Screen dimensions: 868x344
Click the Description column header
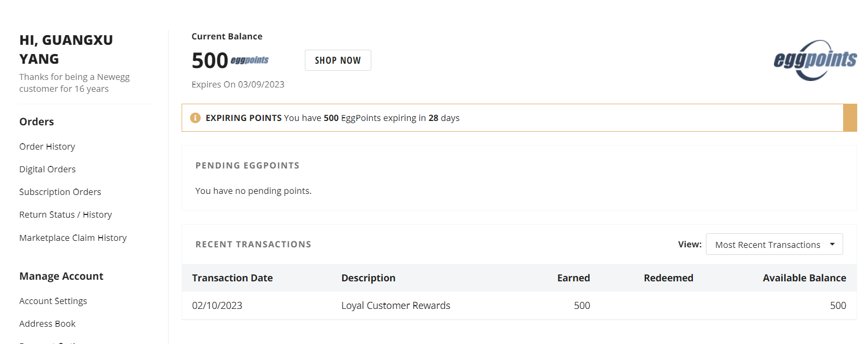(368, 278)
